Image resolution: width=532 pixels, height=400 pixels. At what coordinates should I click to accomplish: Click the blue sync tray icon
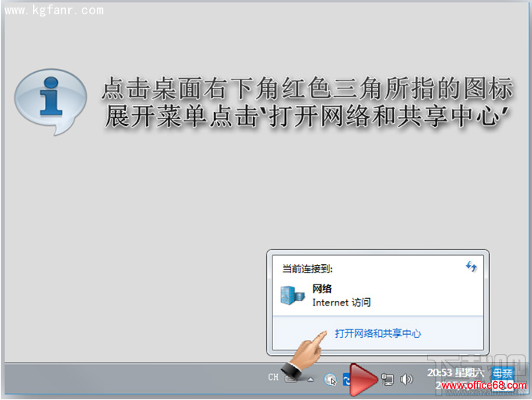point(346,379)
